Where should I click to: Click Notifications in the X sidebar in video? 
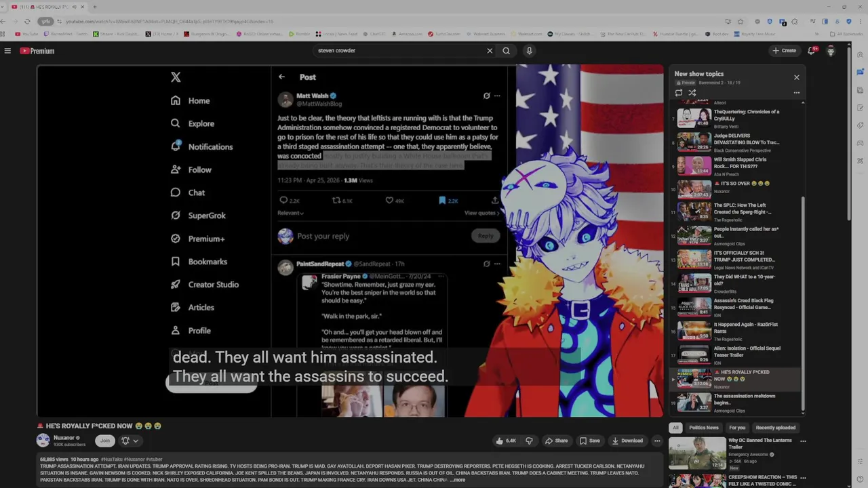201,147
